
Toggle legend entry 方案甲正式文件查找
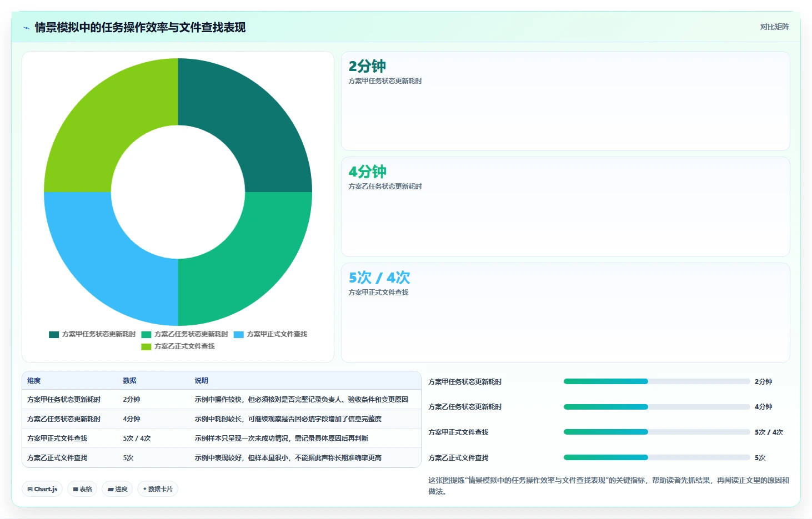pos(270,334)
